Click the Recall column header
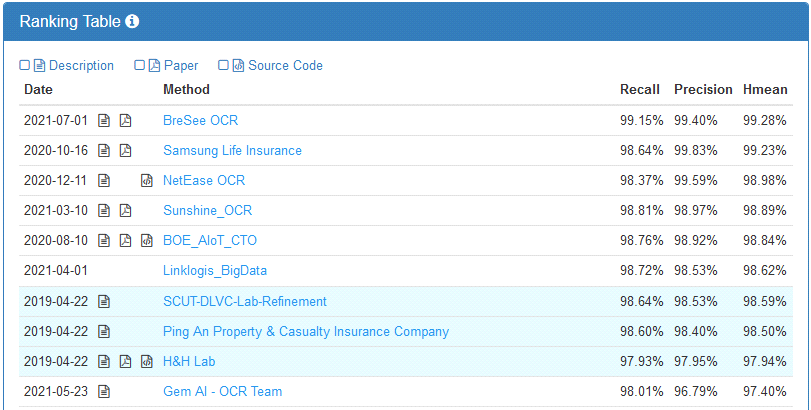The image size is (811, 410). (x=640, y=89)
